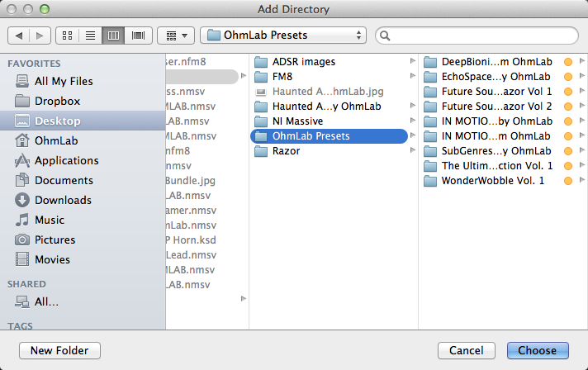
Task: Select Desktop in the sidebar
Action: [x=83, y=121]
